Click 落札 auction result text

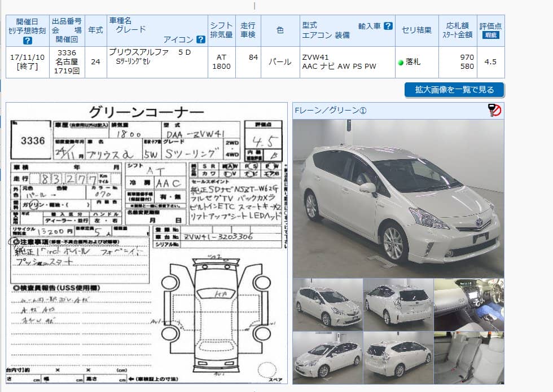[413, 61]
